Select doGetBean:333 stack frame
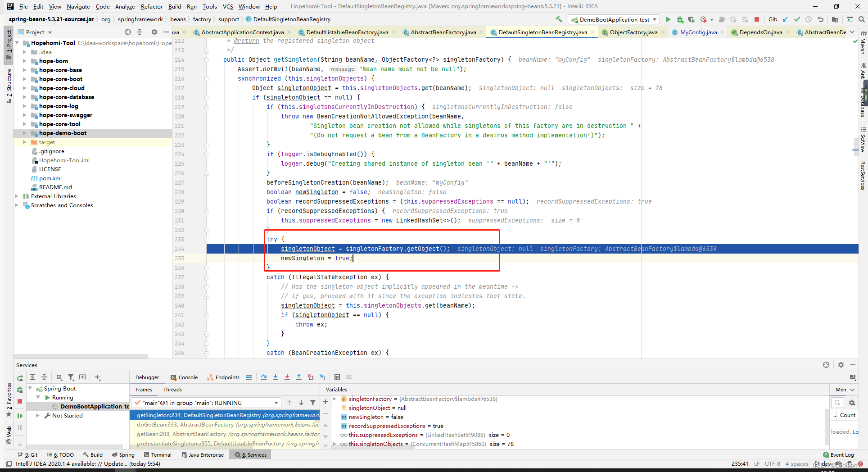 click(x=225, y=424)
